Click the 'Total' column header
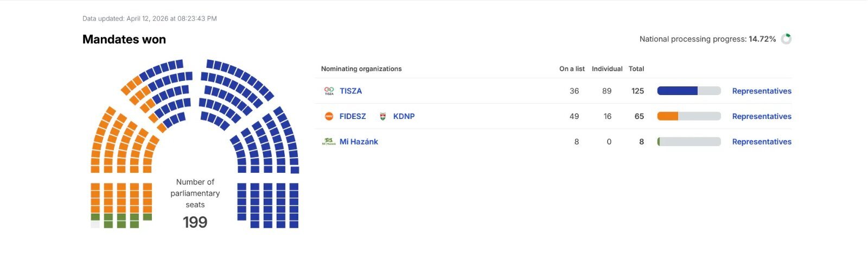The width and height of the screenshot is (868, 276). [636, 69]
